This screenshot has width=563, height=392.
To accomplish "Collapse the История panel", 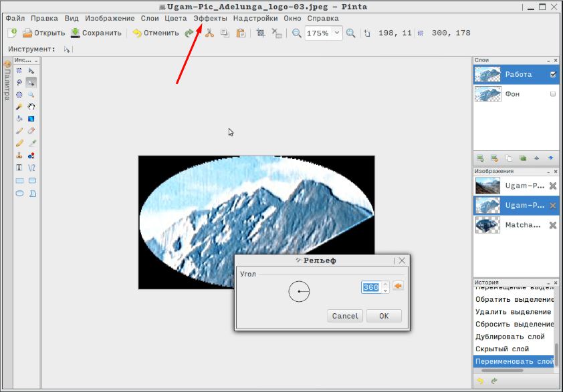I will (x=548, y=282).
